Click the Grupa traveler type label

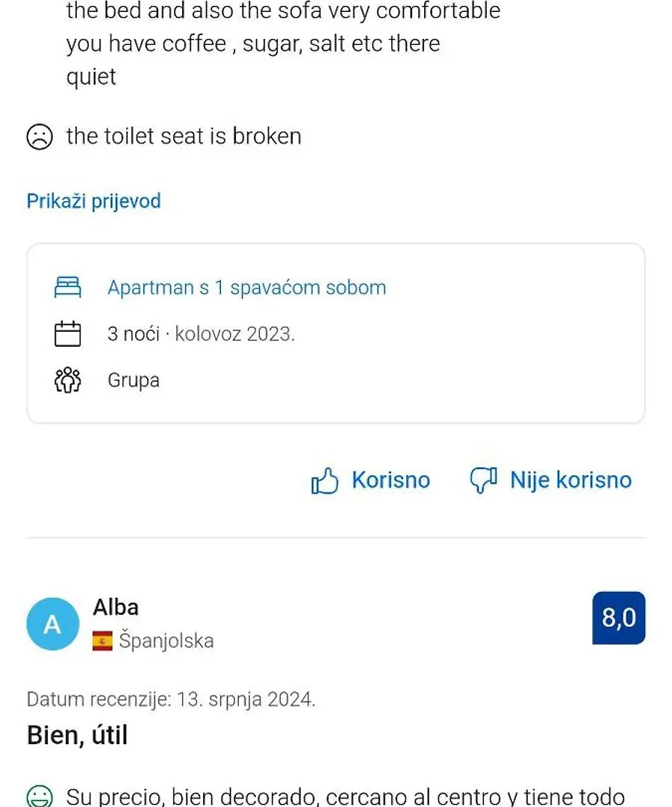134,381
